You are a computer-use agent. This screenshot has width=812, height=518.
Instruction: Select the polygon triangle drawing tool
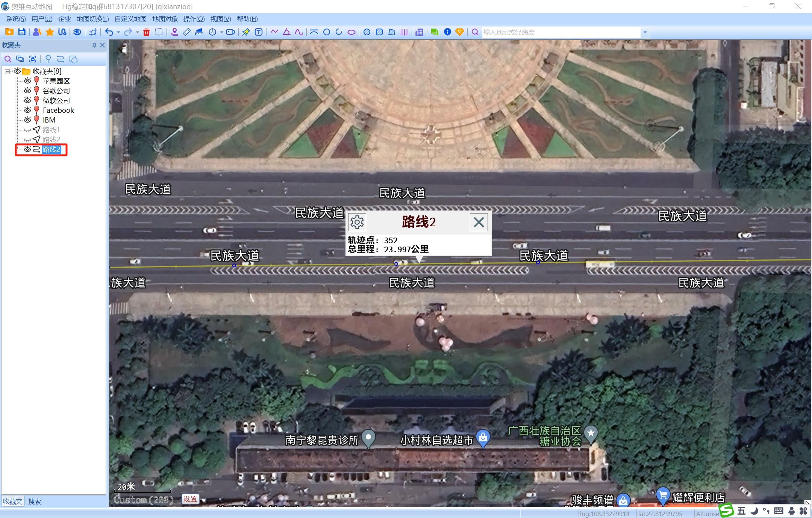pyautogui.click(x=286, y=32)
